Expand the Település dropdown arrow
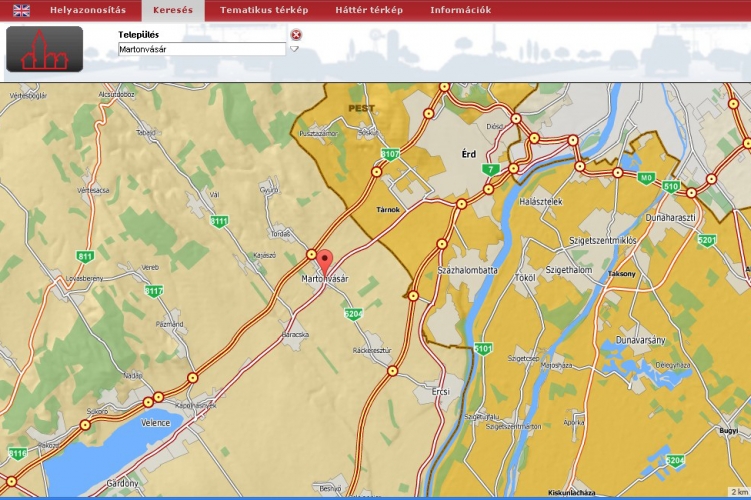The height and width of the screenshot is (500, 751). tap(295, 49)
